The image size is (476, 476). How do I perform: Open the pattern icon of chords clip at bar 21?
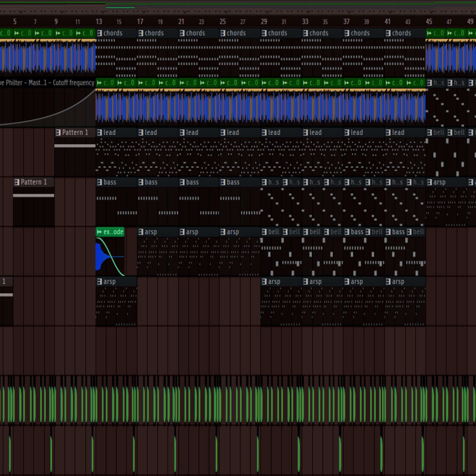[x=182, y=33]
